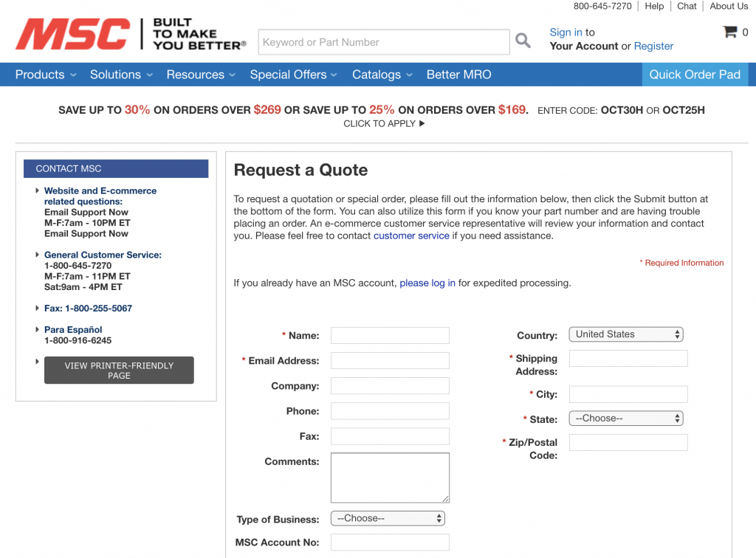Image resolution: width=756 pixels, height=558 pixels.
Task: Click the Zip/Postal Code field
Action: pyautogui.click(x=628, y=442)
